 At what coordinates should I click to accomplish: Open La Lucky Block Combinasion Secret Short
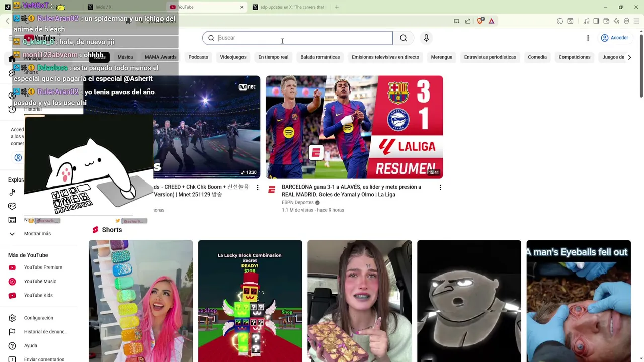coord(250,301)
